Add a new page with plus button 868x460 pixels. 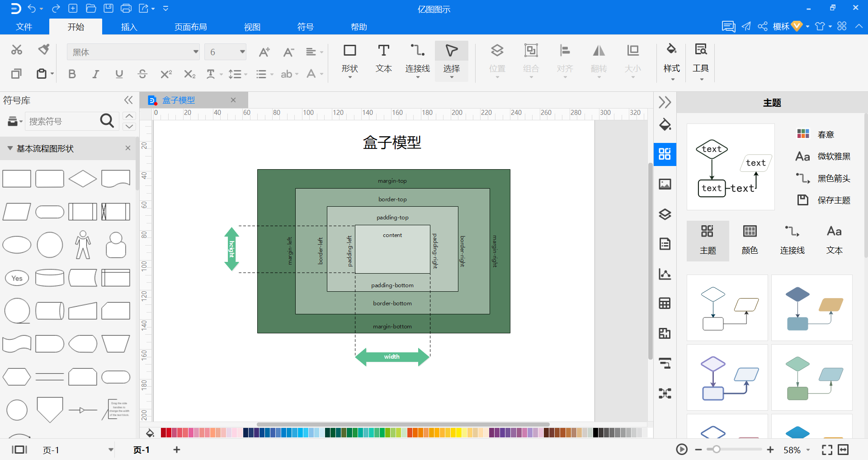177,450
